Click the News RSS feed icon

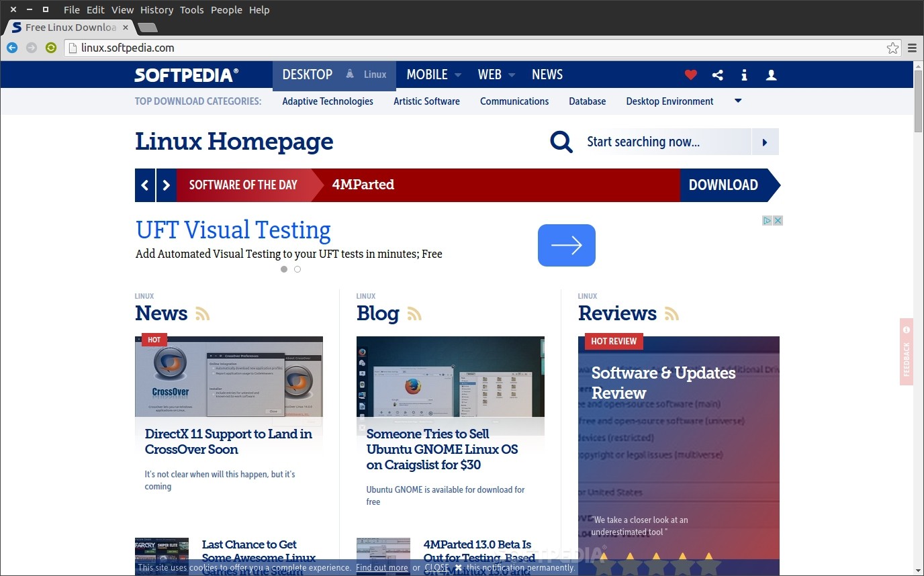[x=203, y=314]
